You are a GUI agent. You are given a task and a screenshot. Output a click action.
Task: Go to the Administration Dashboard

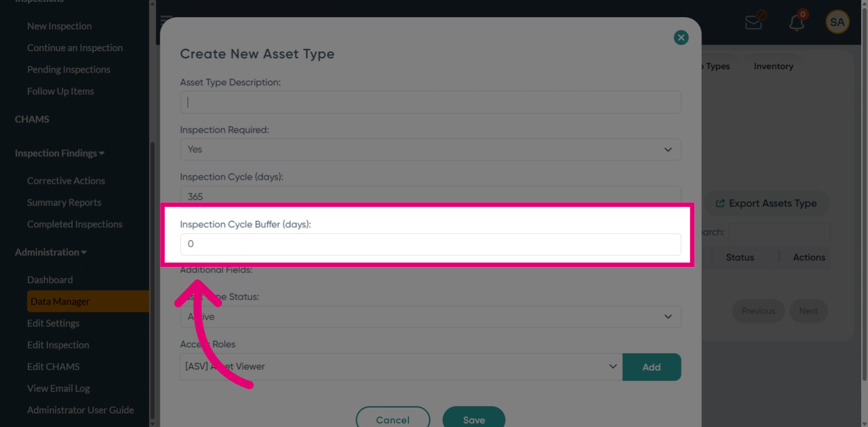50,280
